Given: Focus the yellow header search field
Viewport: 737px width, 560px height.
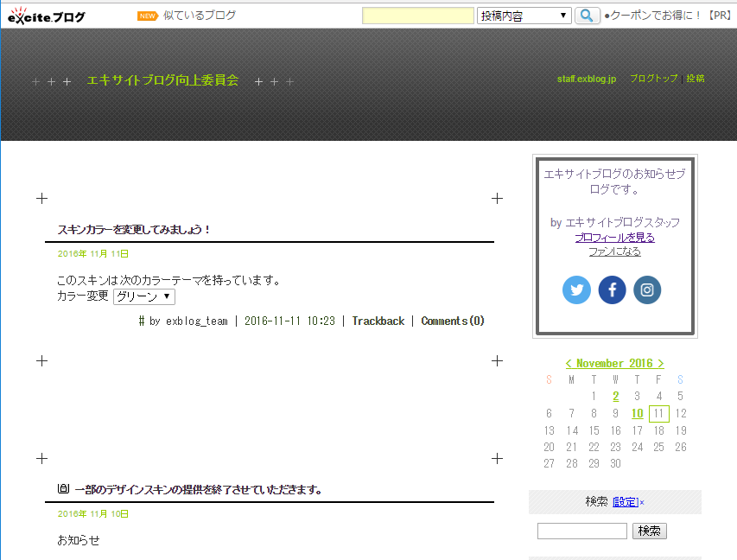Looking at the screenshot, I should click(418, 16).
